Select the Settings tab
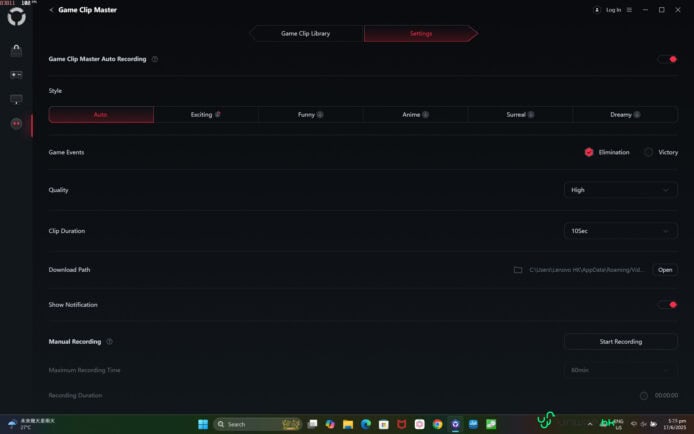This screenshot has width=694, height=434. click(x=421, y=34)
